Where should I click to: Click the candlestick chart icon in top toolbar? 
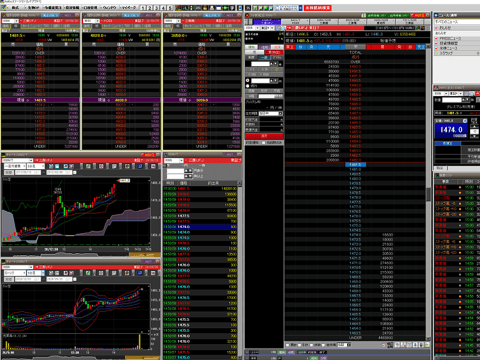coord(178,8)
